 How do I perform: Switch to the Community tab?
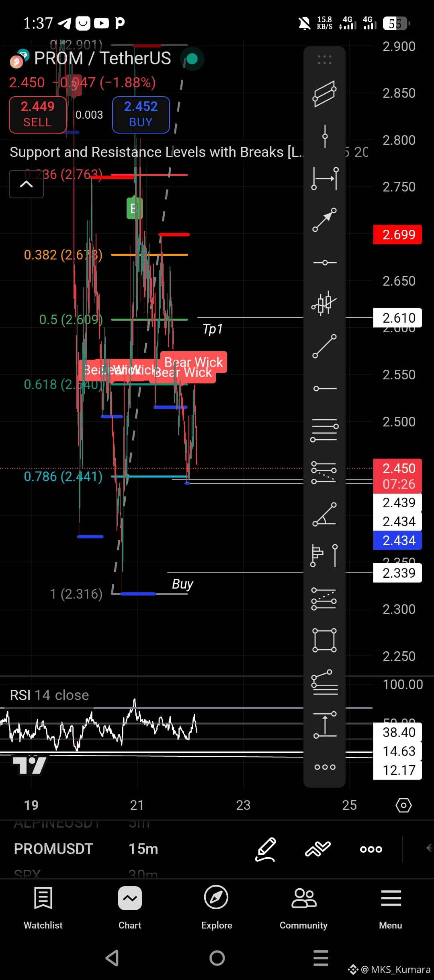(x=303, y=908)
